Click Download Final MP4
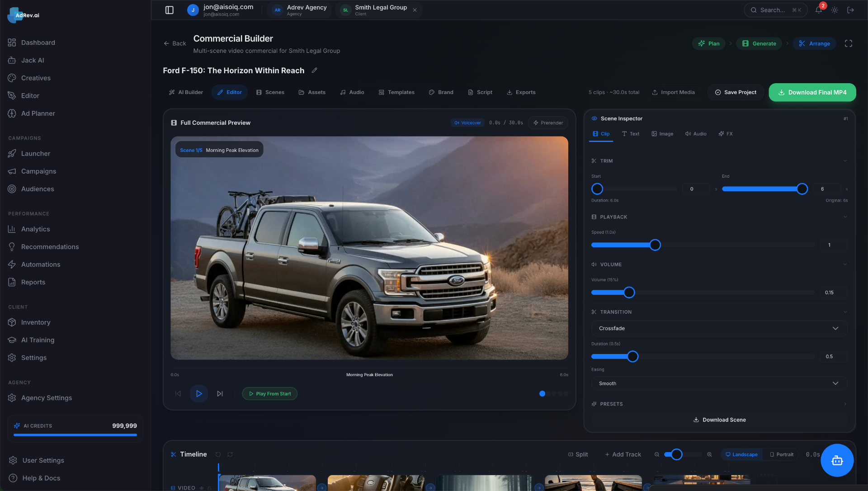Viewport: 868px width, 491px height. pyautogui.click(x=812, y=92)
